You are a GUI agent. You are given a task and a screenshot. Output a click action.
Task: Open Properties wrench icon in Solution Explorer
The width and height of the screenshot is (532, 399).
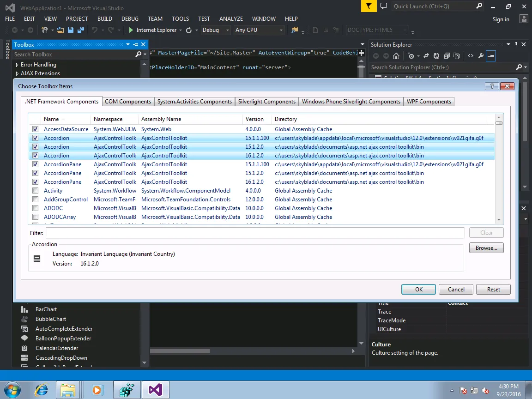pyautogui.click(x=481, y=56)
